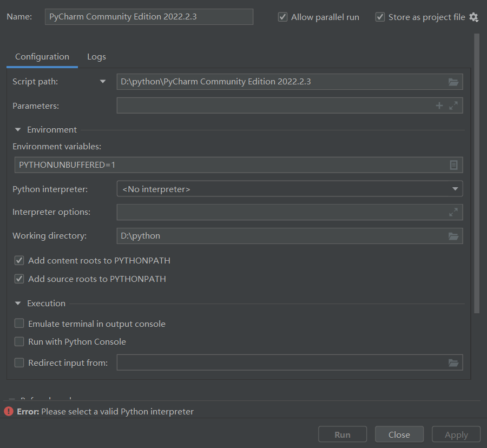The height and width of the screenshot is (448, 487).
Task: Collapse the Execution section
Action: tap(18, 304)
